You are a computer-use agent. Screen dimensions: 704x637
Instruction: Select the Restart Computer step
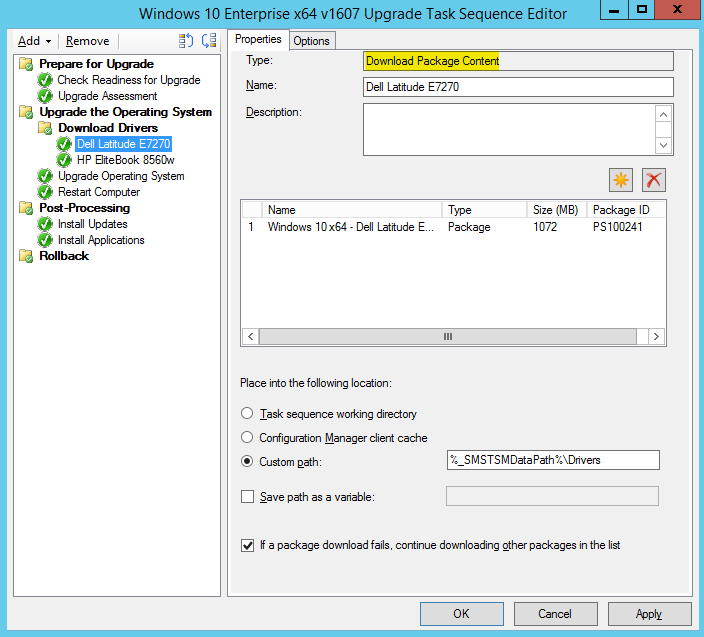pos(99,192)
